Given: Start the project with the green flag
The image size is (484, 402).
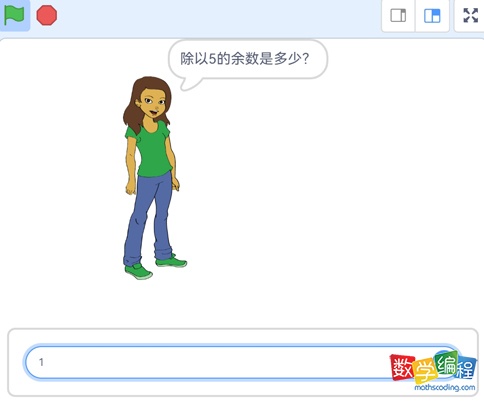Looking at the screenshot, I should point(14,15).
